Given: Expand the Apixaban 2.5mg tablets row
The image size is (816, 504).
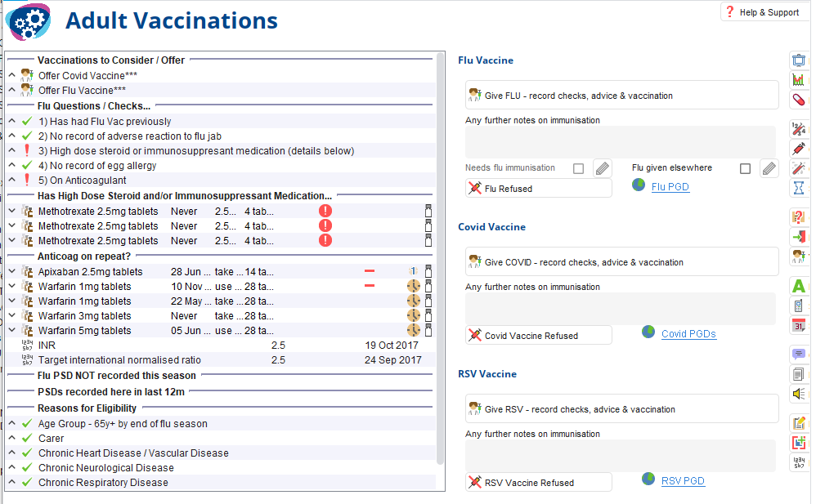Looking at the screenshot, I should click(12, 271).
